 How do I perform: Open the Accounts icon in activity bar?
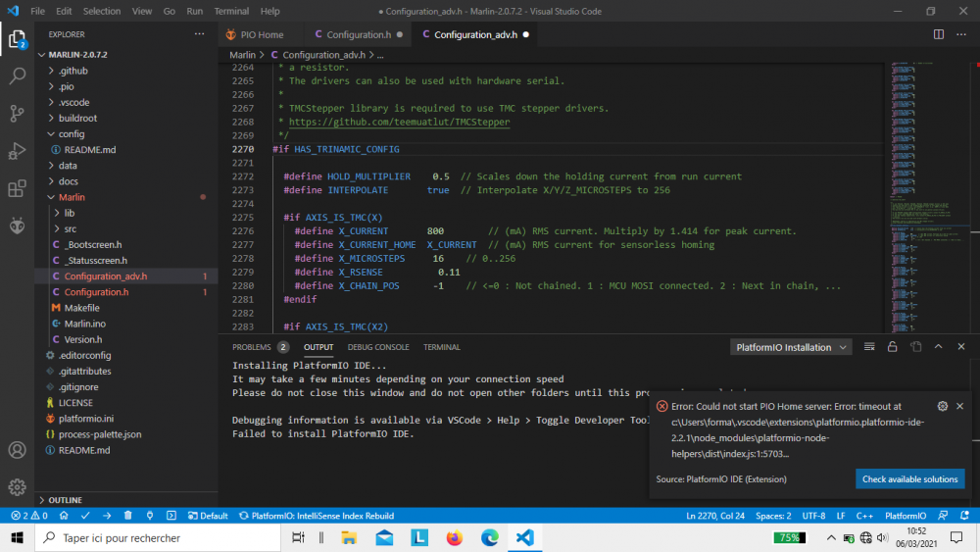point(17,449)
